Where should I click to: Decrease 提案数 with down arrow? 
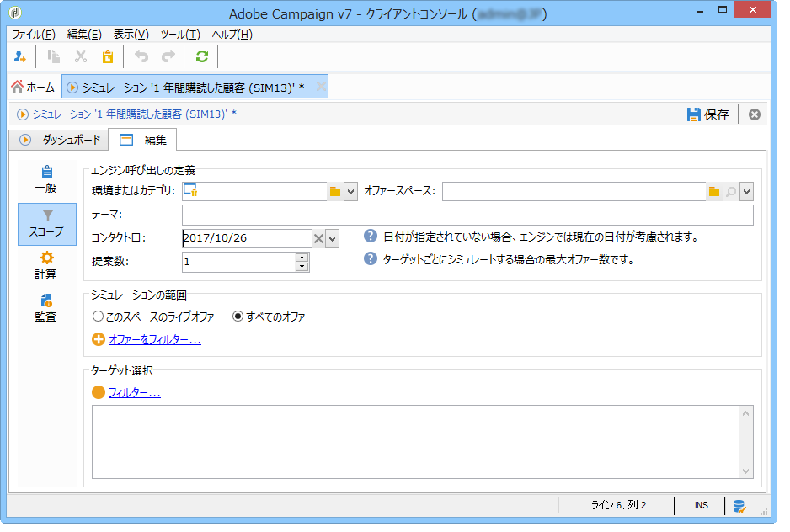pos(302,267)
